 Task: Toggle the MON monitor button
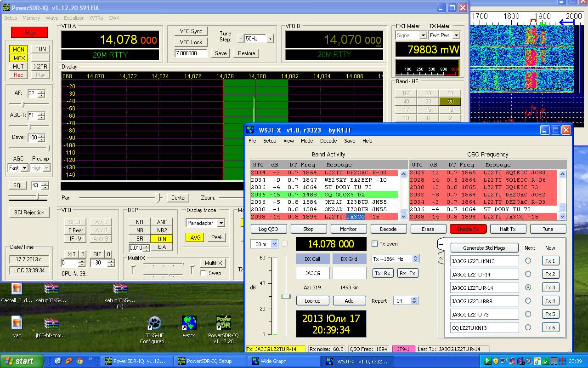(x=18, y=49)
